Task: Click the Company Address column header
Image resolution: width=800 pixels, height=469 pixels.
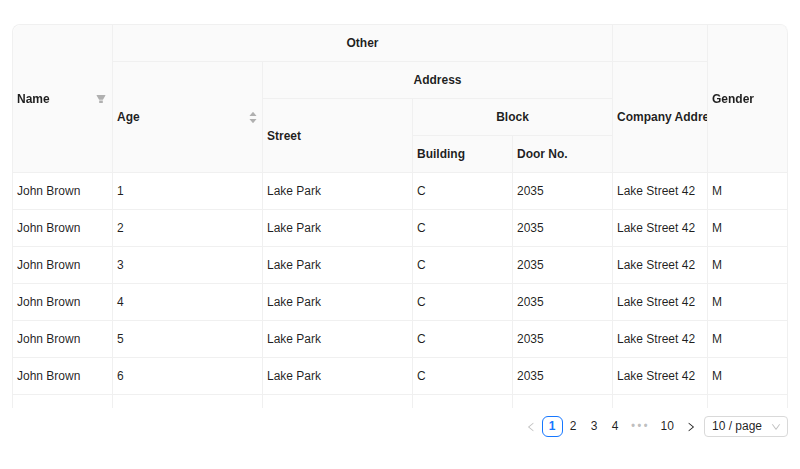Action: [660, 117]
